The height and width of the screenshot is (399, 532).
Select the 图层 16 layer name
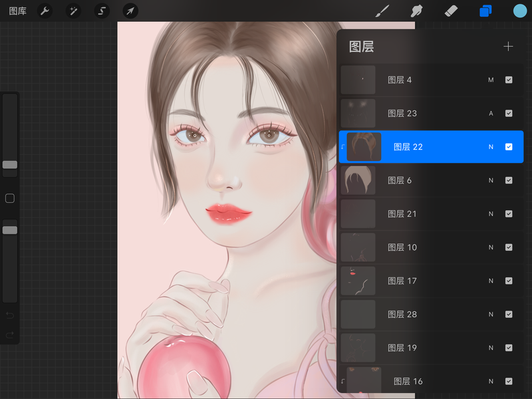pyautogui.click(x=408, y=381)
